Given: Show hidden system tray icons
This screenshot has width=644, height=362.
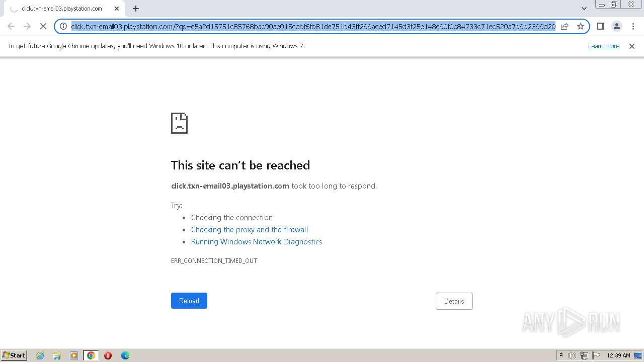Looking at the screenshot, I should point(561,355).
